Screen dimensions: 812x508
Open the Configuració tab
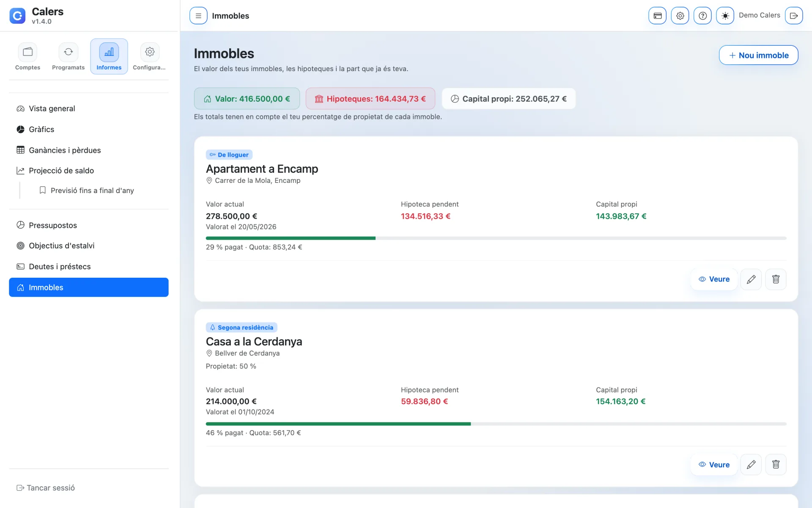coord(149,56)
